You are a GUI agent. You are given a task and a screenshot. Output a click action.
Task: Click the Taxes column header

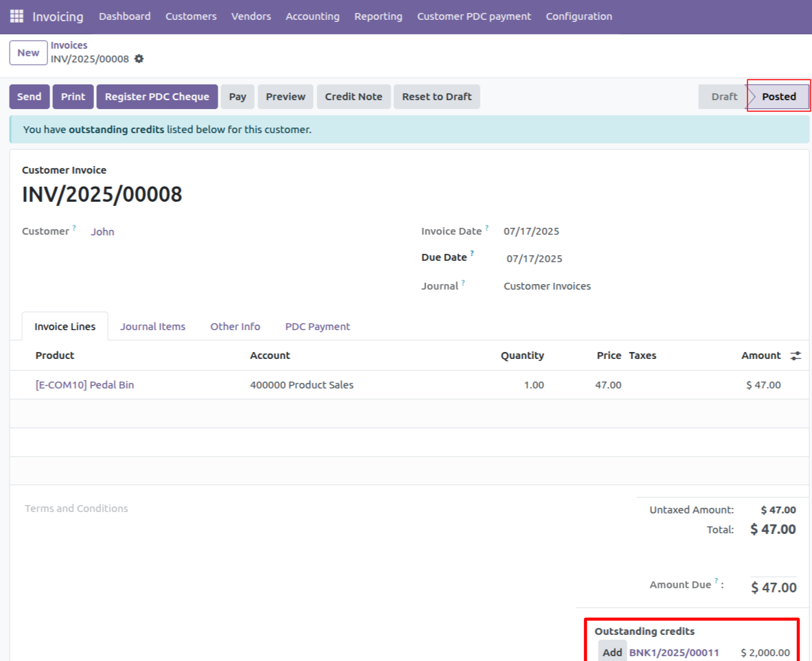[642, 356]
